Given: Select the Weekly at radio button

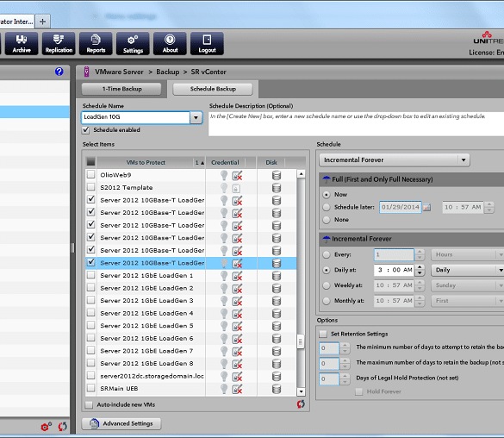Looking at the screenshot, I should 327,285.
